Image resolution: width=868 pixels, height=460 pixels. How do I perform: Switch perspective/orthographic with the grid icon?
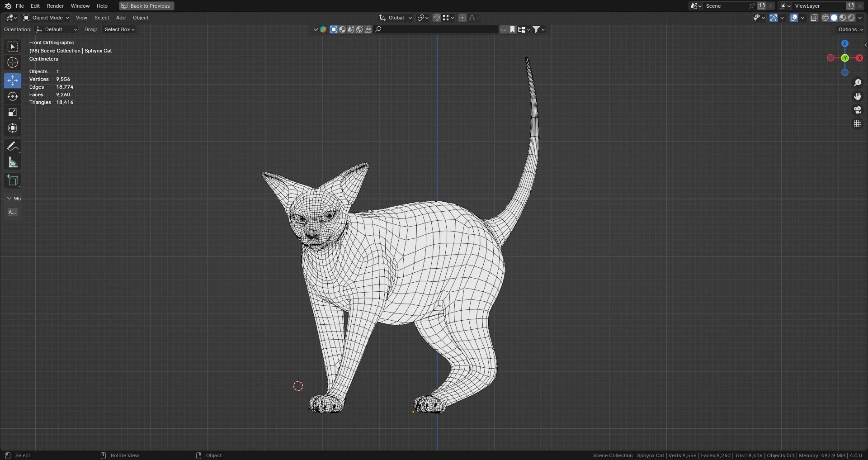click(x=858, y=123)
